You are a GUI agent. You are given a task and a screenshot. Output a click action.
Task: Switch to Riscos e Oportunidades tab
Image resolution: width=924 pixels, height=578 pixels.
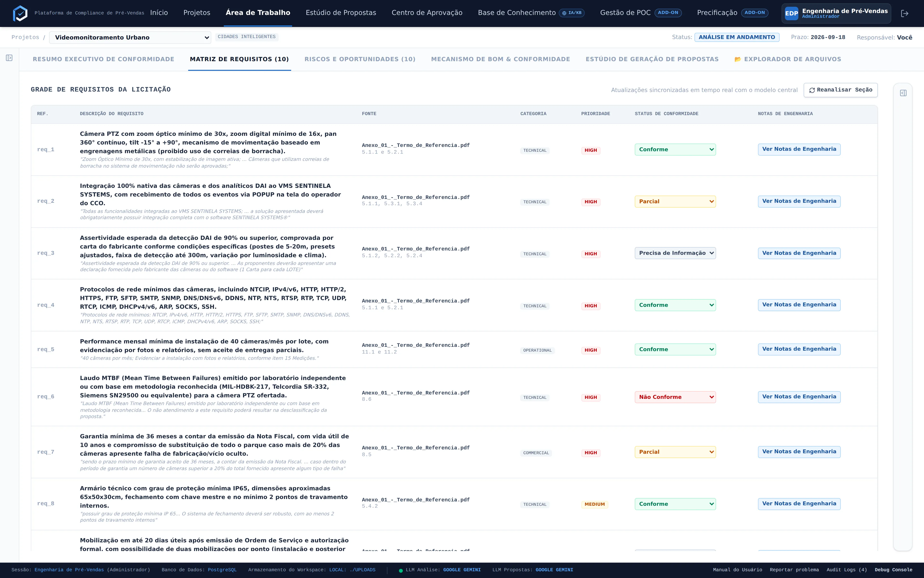point(360,59)
